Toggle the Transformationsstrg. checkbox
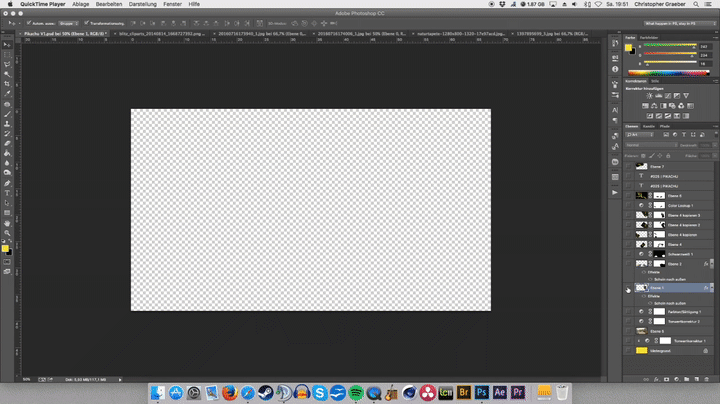720x404 pixels. pyautogui.click(x=87, y=21)
